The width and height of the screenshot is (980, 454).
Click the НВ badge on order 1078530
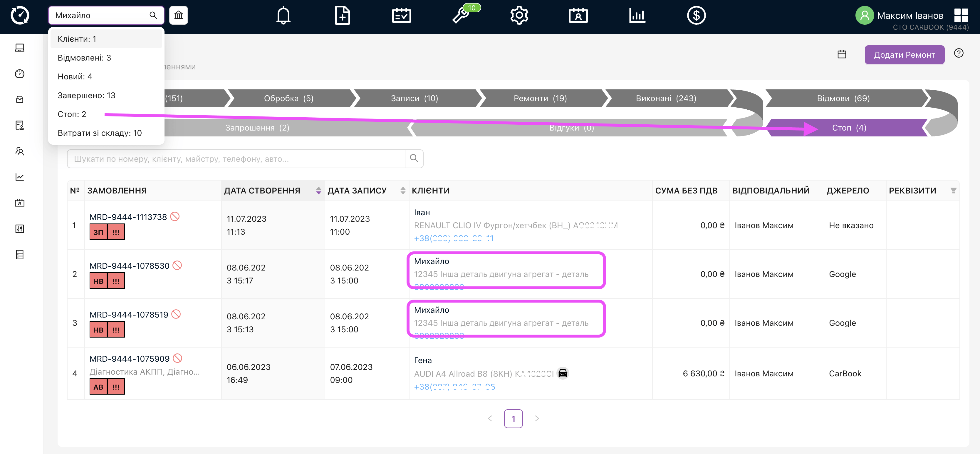point(98,281)
